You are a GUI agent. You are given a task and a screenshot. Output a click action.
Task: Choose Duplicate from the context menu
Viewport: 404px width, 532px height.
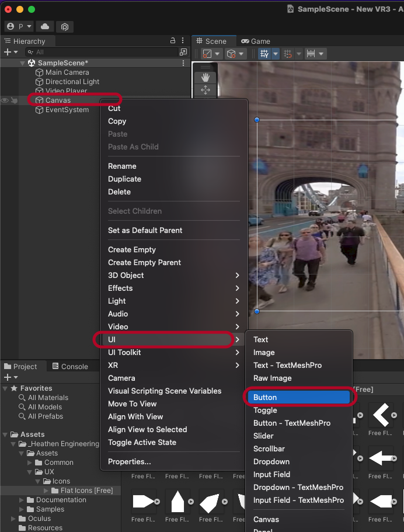(124, 179)
